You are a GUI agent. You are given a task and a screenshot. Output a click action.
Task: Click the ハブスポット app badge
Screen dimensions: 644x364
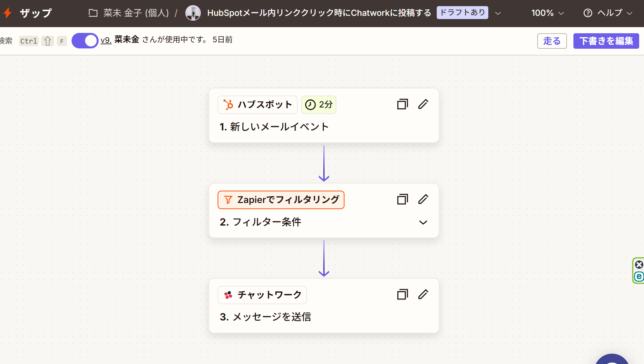(x=257, y=105)
